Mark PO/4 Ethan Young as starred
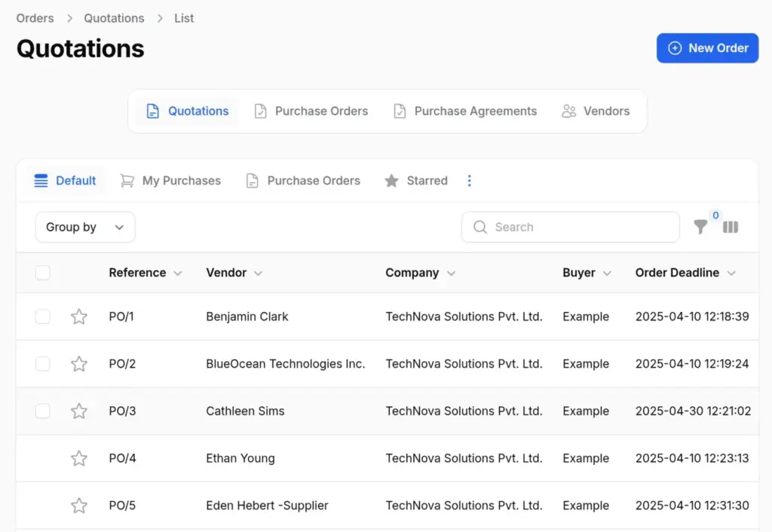This screenshot has width=772, height=532. pos(79,458)
